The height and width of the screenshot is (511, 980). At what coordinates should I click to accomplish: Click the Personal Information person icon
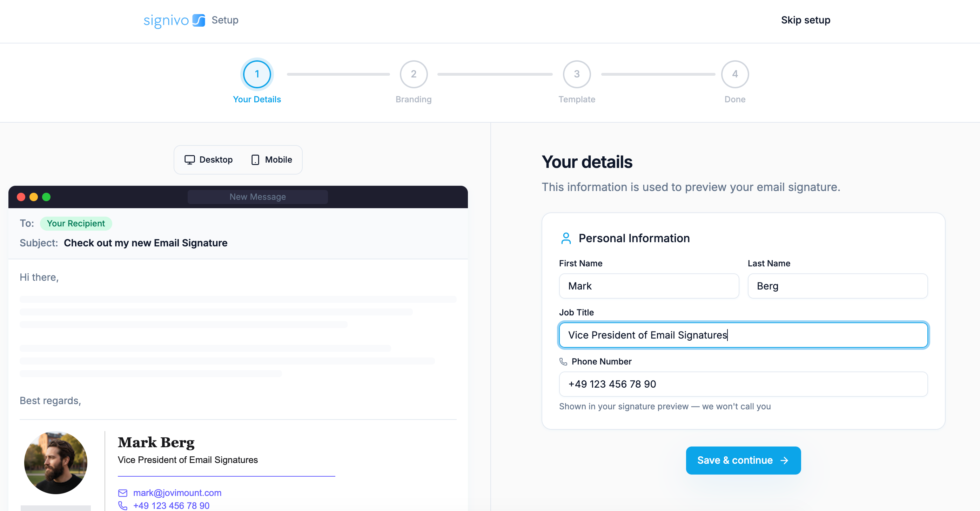point(566,238)
